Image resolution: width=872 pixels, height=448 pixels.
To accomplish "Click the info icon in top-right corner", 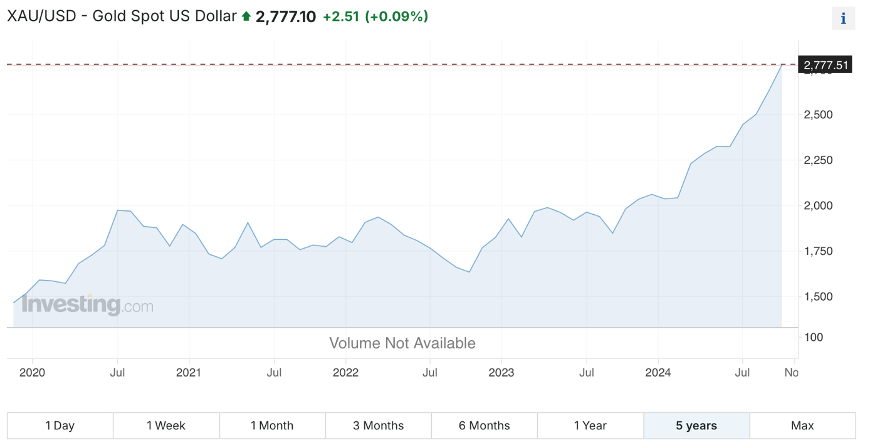I will coord(843,18).
